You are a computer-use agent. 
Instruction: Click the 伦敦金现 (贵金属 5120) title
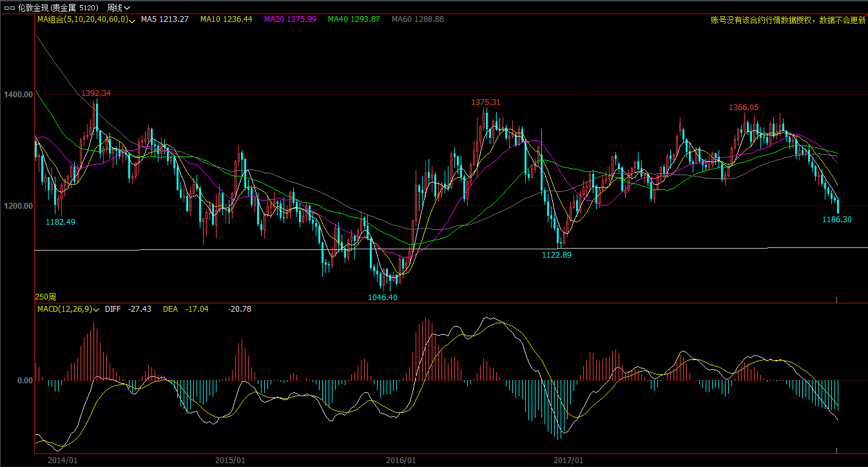[x=58, y=8]
